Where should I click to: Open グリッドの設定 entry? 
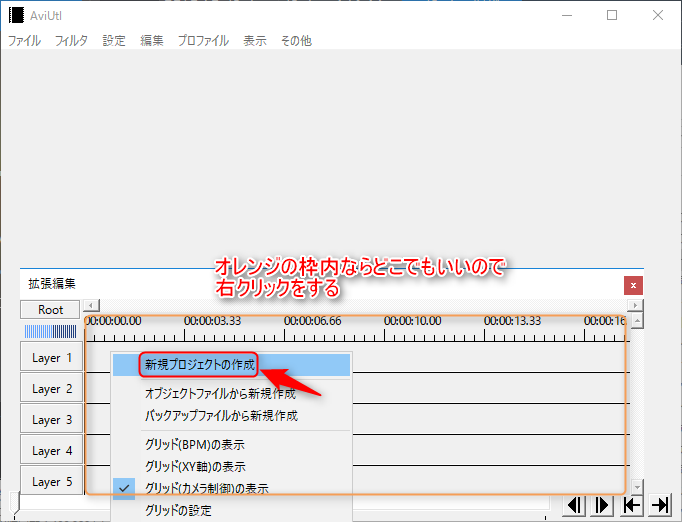coord(231,510)
